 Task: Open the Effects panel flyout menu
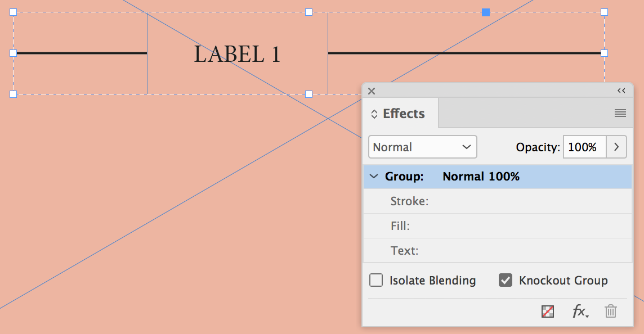pos(620,113)
